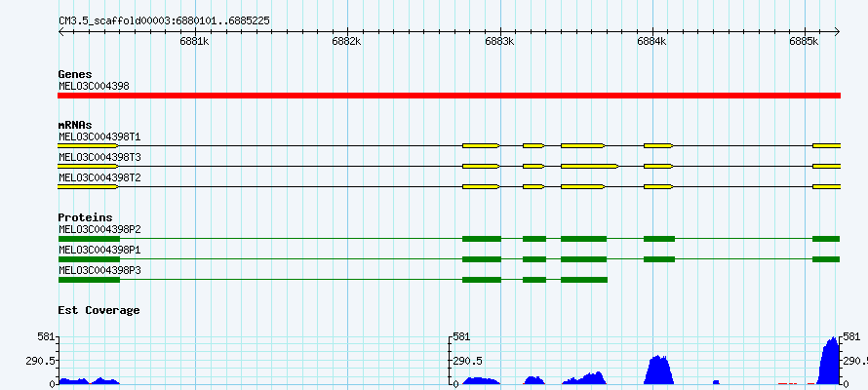Viewport: 868px width, 390px height.
Task: Click the MELO3C004398T2 transcript label
Action: tap(99, 177)
